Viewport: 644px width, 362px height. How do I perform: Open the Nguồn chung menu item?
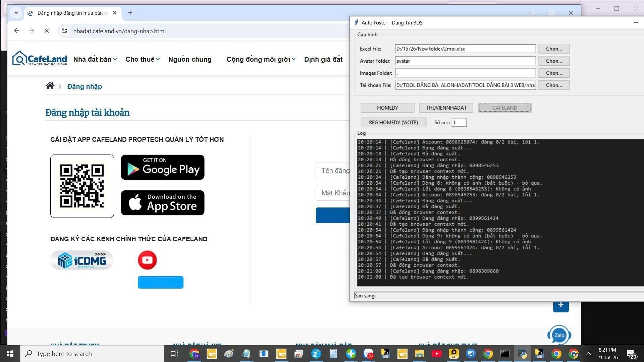coord(190,59)
